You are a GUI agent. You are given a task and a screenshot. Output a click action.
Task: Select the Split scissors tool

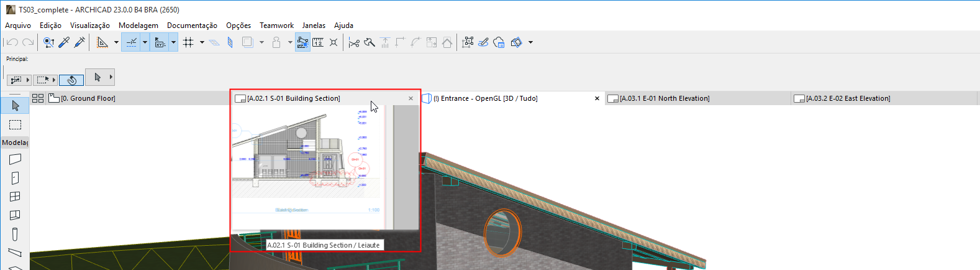(354, 42)
